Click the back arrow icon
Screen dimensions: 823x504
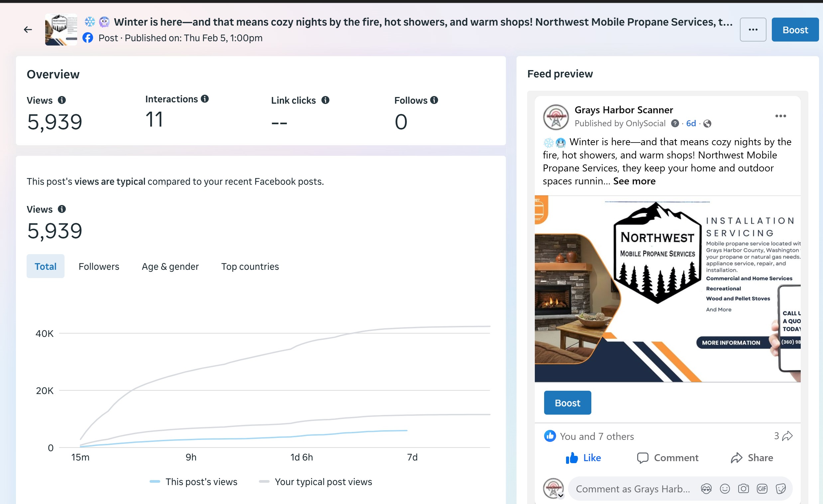tap(28, 30)
